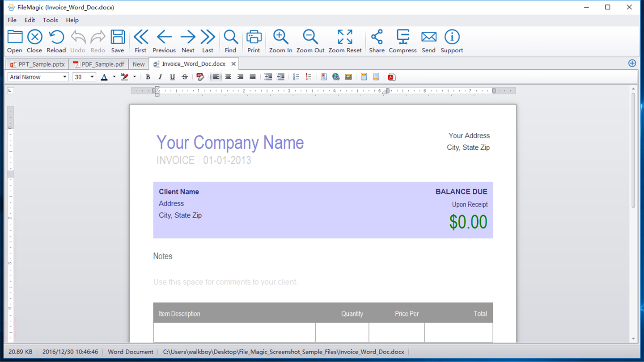The width and height of the screenshot is (644, 362).
Task: Expand the font color dropdown arrow
Action: click(x=114, y=77)
